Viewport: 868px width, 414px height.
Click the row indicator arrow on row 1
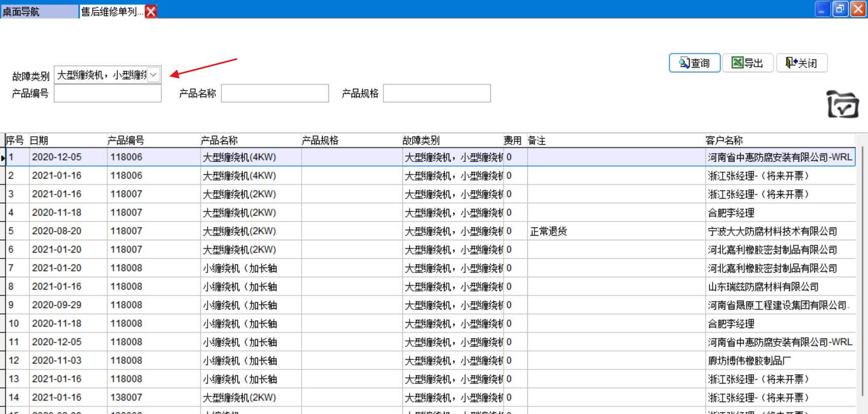pyautogui.click(x=3, y=158)
